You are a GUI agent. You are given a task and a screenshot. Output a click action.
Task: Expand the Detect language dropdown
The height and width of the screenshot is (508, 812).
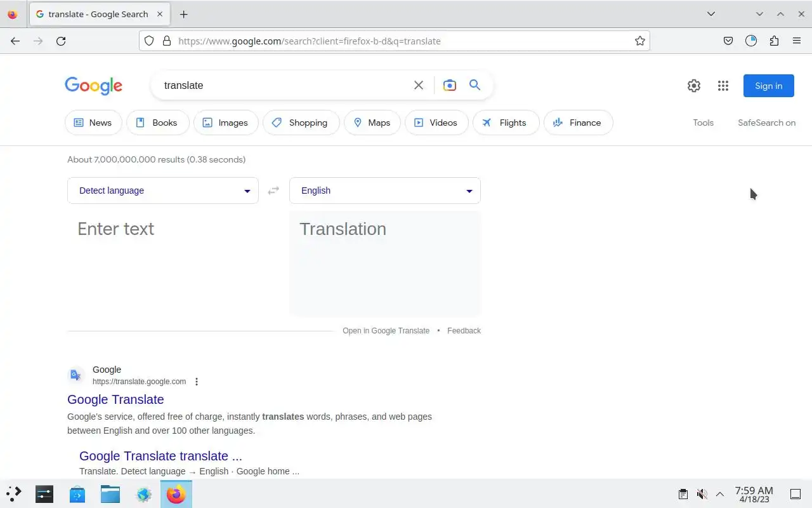pyautogui.click(x=163, y=190)
